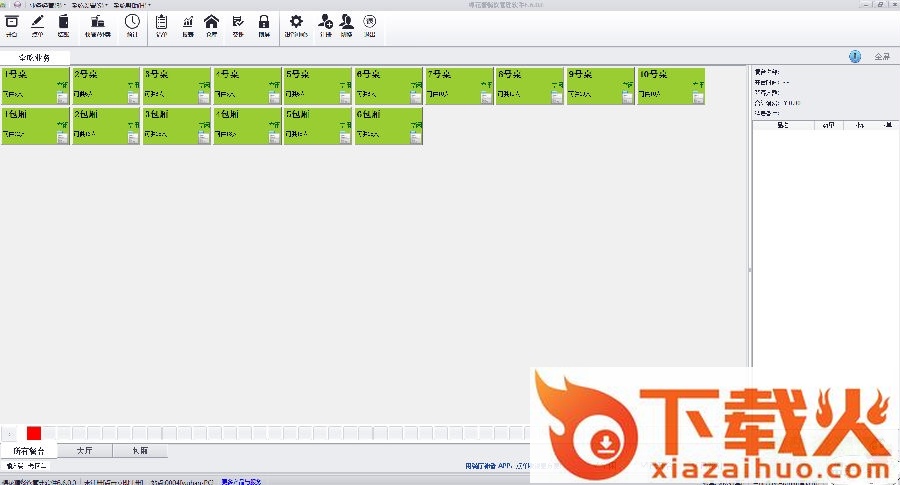900x485 pixels.
Task: Open settings with the gear icon
Action: (295, 22)
